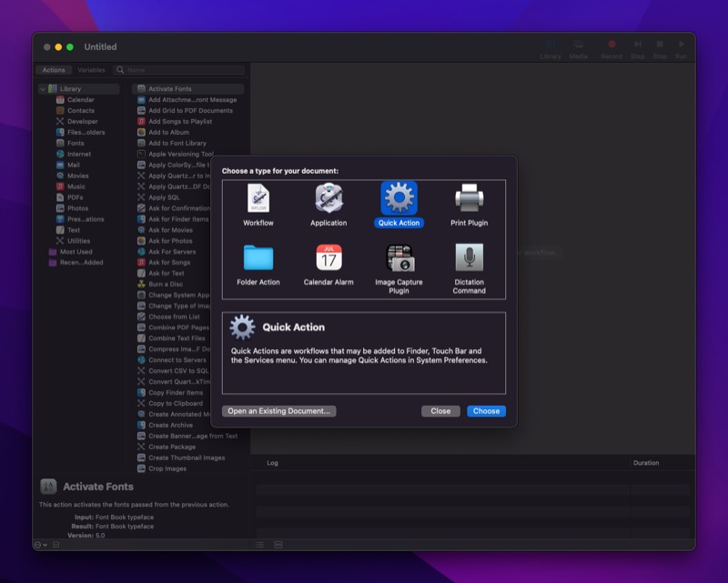Toggle the description pane icon at bottom left
728x583 pixels.
(56, 545)
